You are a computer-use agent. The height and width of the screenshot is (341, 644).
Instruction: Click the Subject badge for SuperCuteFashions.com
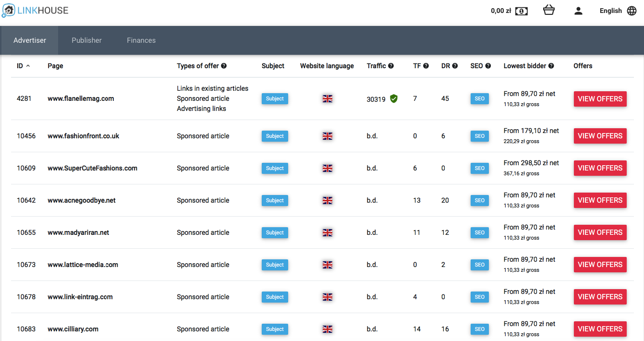point(275,168)
